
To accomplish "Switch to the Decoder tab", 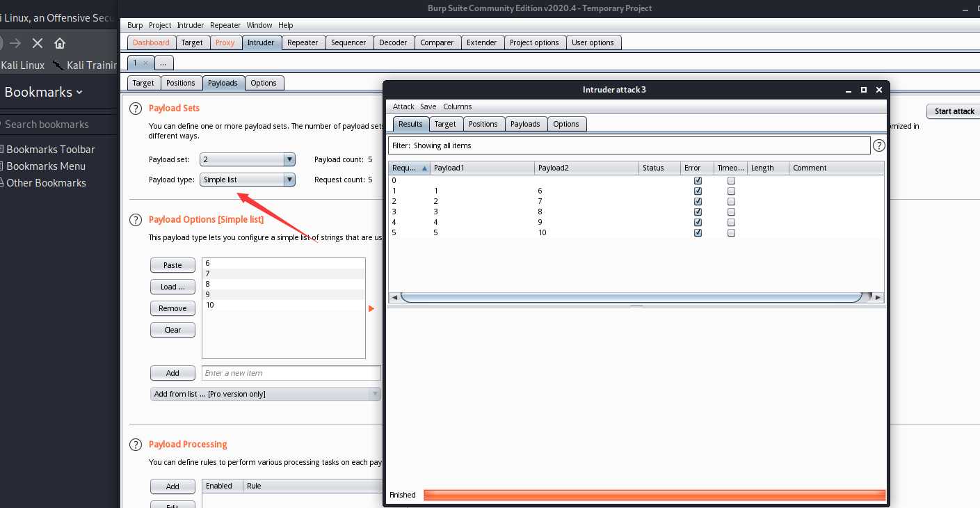I will 393,42.
